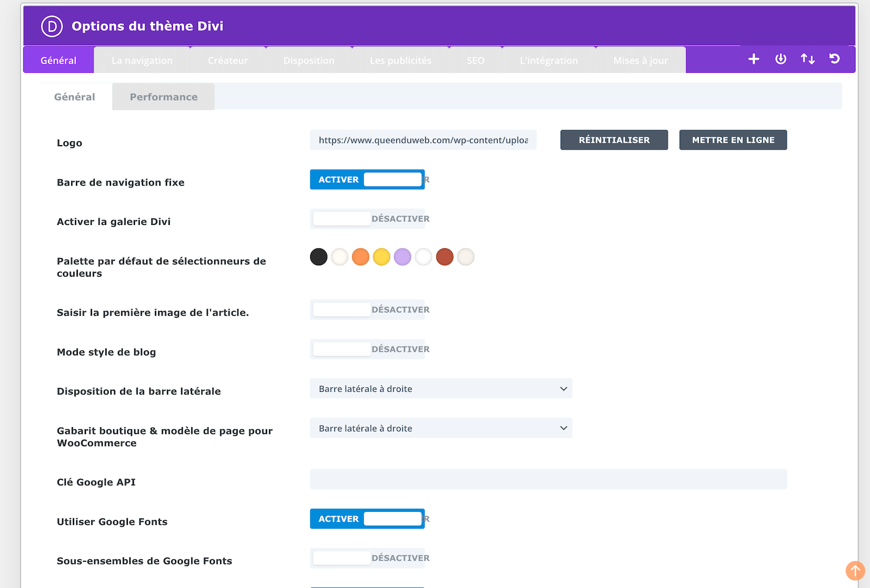Click the Clé Google API label
The height and width of the screenshot is (588, 870).
[96, 482]
